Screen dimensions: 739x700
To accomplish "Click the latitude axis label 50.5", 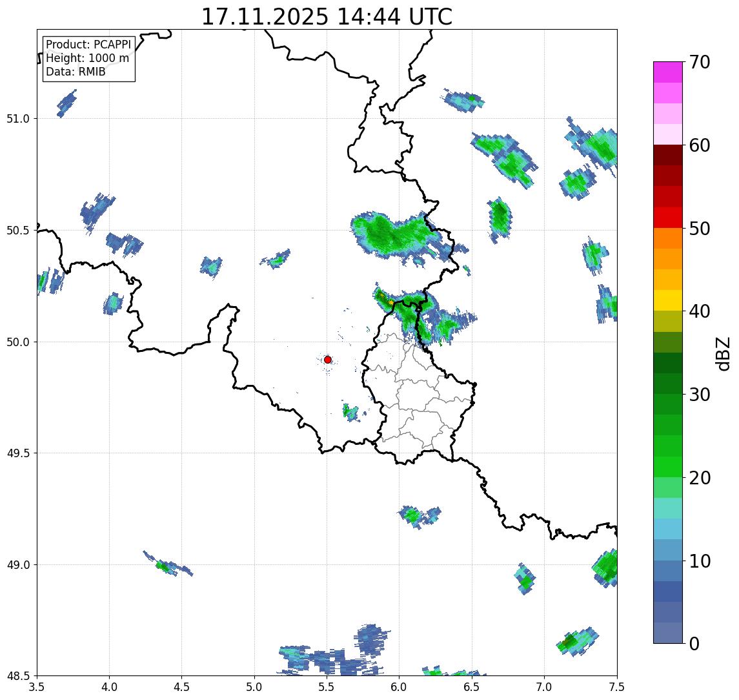I will (18, 231).
